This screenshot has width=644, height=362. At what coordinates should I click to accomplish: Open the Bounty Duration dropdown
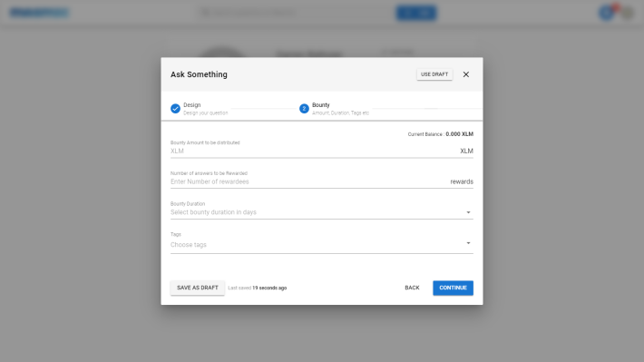[322, 212]
